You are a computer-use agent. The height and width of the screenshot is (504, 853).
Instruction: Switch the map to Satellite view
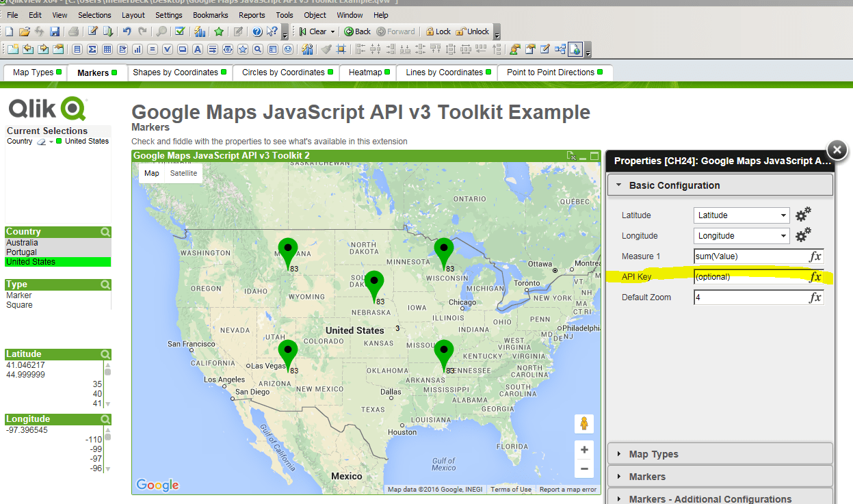(x=183, y=173)
